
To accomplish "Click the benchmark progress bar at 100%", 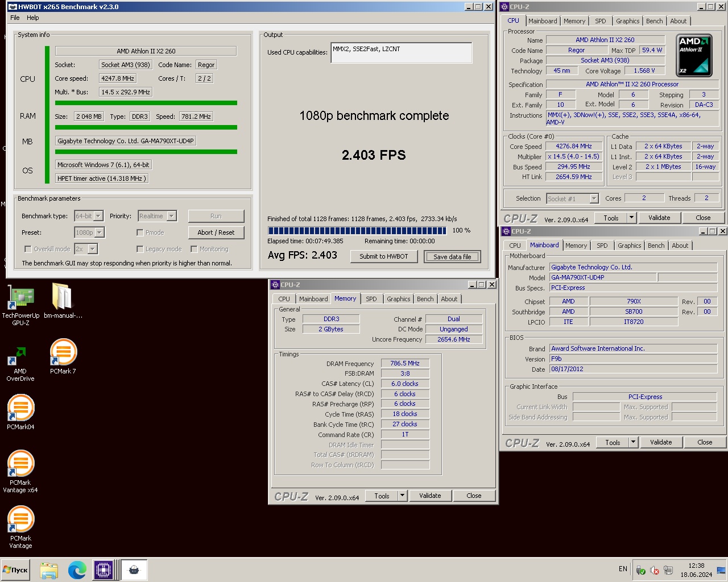I will coord(357,231).
